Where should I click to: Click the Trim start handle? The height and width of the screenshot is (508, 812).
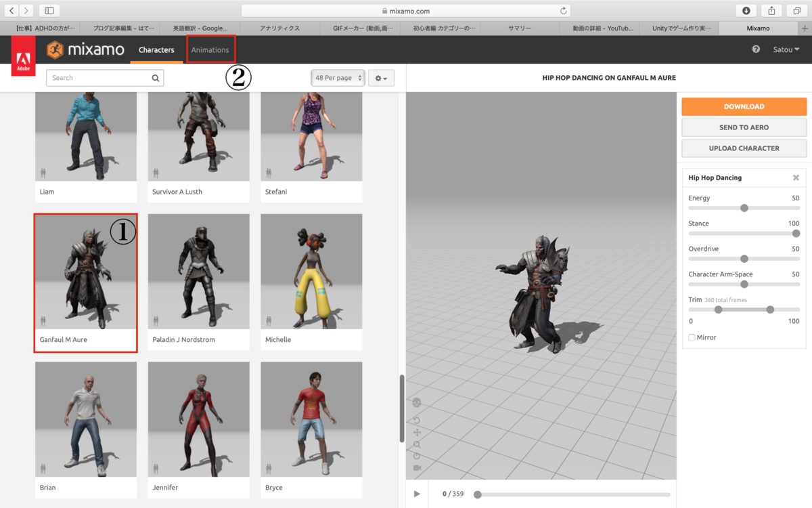pyautogui.click(x=718, y=310)
